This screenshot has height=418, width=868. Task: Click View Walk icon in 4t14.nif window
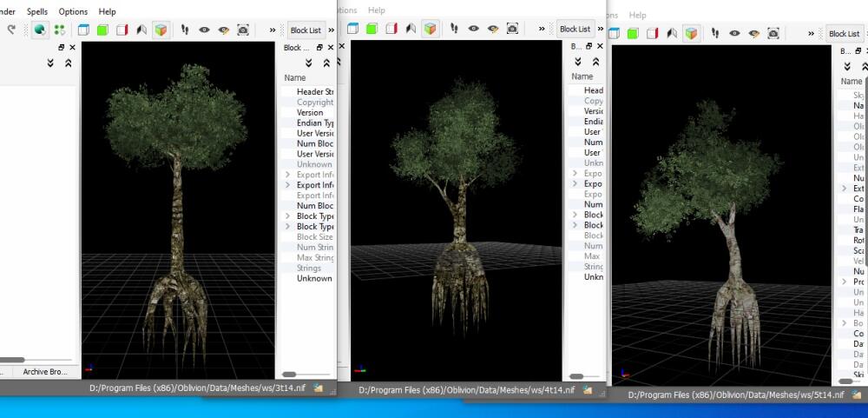coord(411,29)
